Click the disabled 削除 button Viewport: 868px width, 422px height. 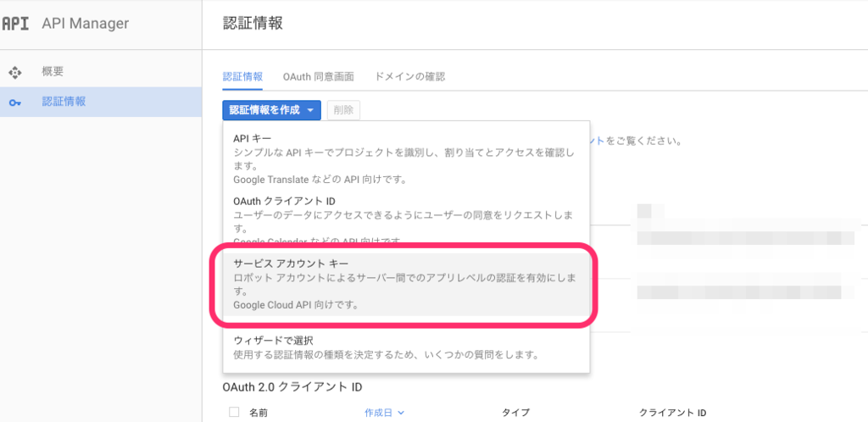344,110
